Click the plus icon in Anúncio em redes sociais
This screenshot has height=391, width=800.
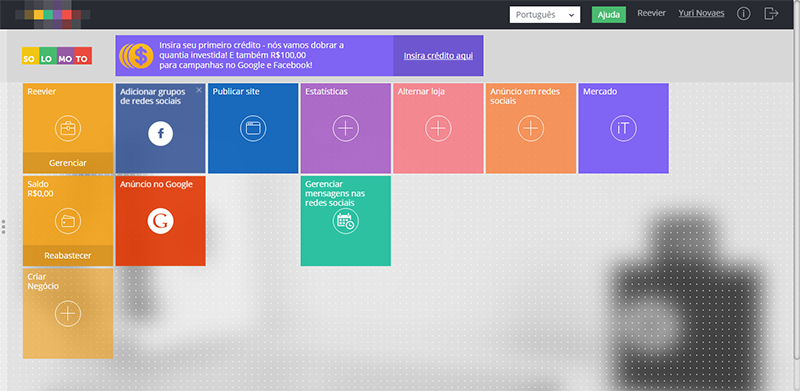pos(531,128)
